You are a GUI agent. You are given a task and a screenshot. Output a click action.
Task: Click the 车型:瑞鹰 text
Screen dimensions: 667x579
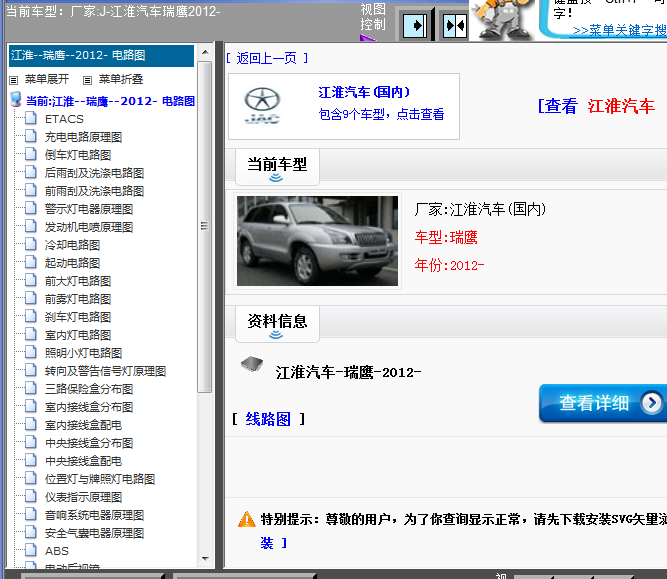pyautogui.click(x=446, y=237)
